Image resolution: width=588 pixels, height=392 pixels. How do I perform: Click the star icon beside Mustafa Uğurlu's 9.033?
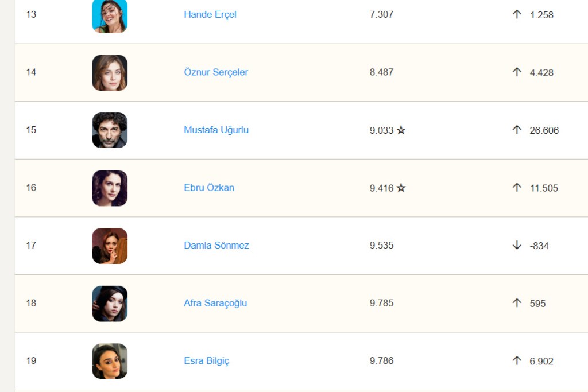[x=401, y=130]
